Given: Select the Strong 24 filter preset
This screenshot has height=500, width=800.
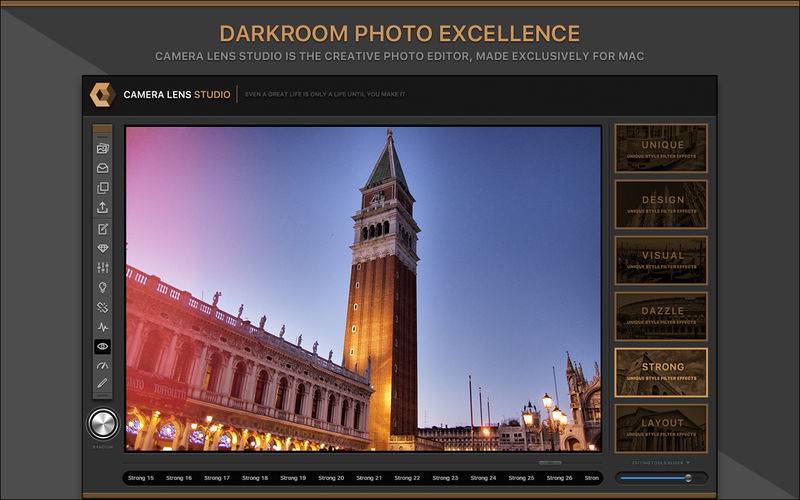Looking at the screenshot, I should (x=483, y=478).
